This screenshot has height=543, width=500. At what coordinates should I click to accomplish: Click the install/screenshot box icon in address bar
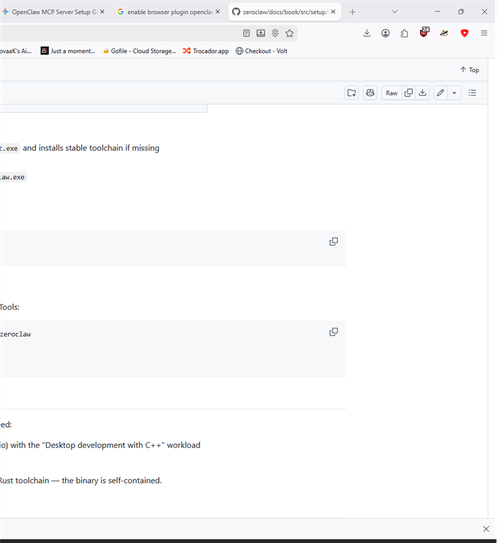pos(261,33)
